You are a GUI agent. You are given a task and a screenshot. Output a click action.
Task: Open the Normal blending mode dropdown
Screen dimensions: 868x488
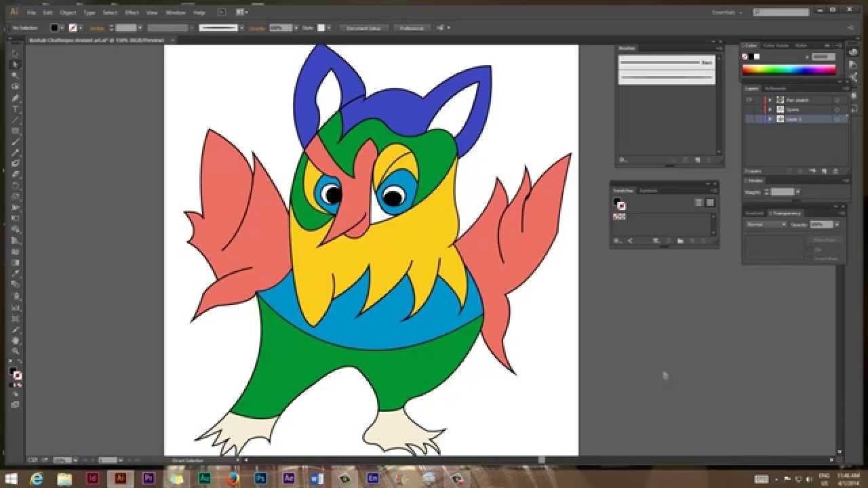pyautogui.click(x=766, y=224)
